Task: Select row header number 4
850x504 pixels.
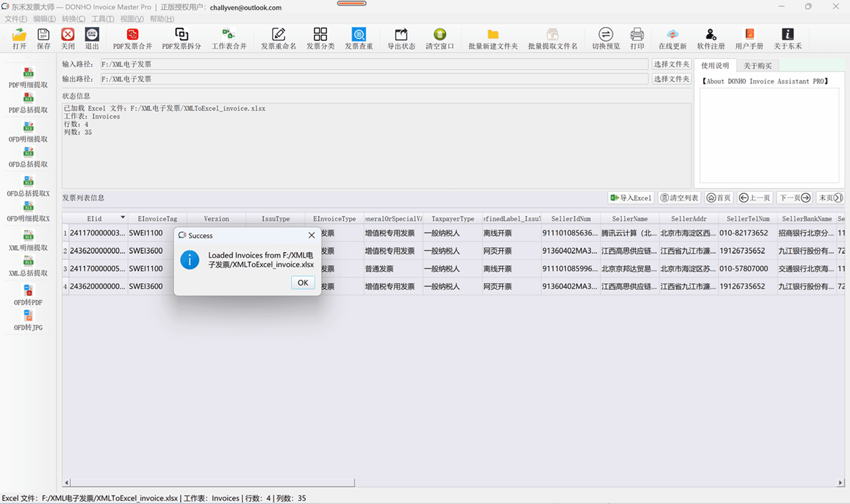Action: coord(66,286)
